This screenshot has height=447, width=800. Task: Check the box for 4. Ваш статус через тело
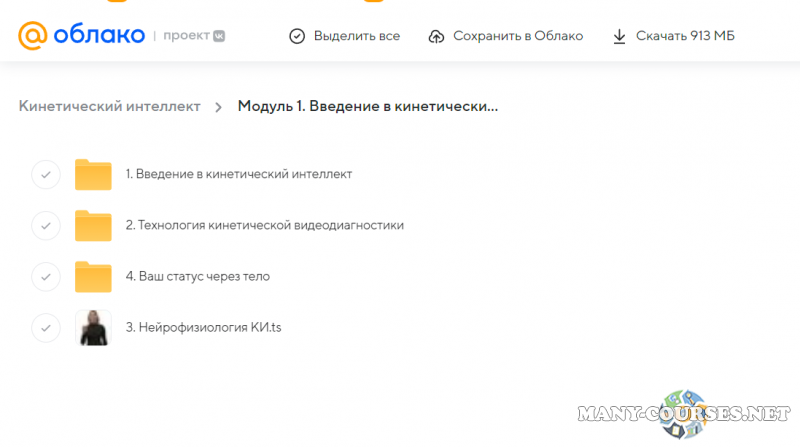pyautogui.click(x=46, y=276)
